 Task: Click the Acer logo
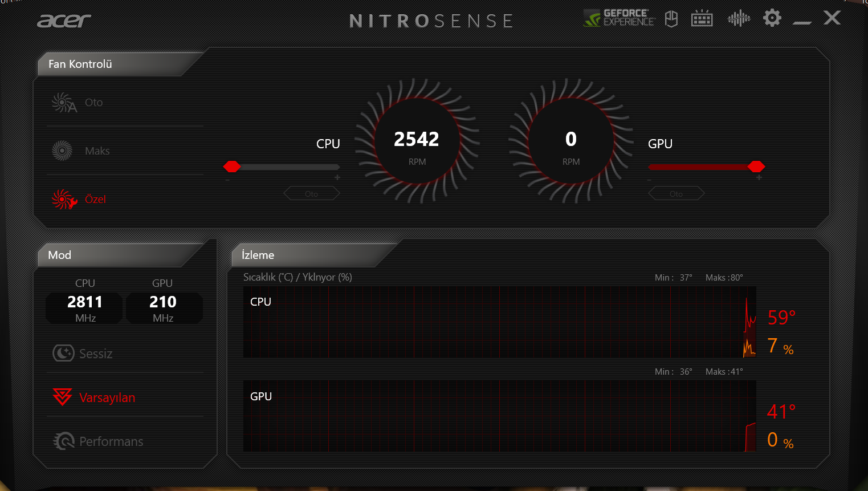(64, 21)
